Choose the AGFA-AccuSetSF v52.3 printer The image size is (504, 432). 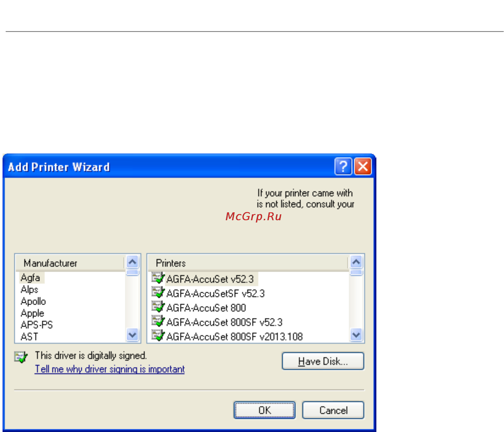(x=215, y=293)
